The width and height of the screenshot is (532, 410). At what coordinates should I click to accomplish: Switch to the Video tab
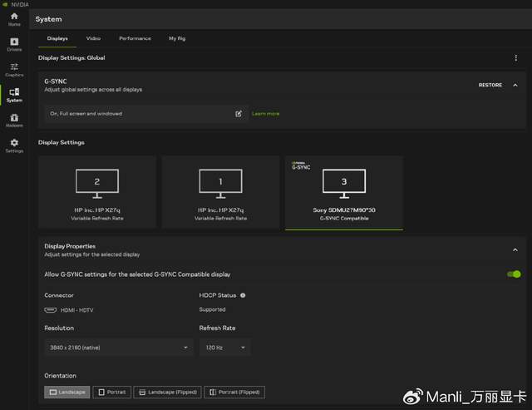coord(93,38)
